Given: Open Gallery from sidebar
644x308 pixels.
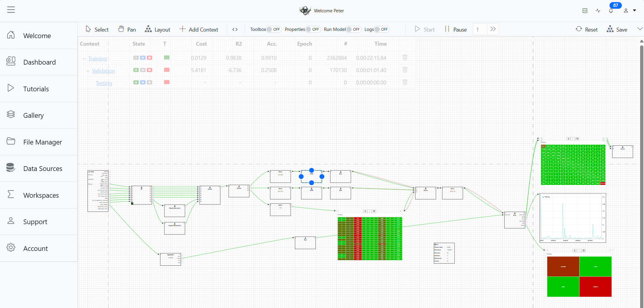Looking at the screenshot, I should [39, 115].
